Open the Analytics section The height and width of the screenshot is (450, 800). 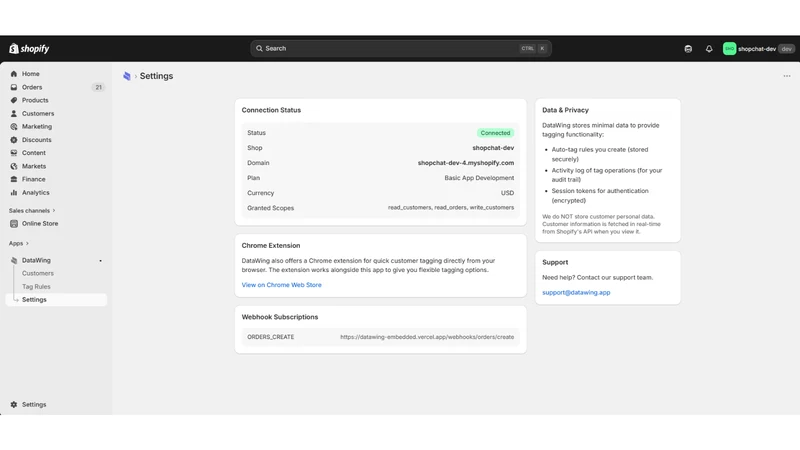click(35, 193)
